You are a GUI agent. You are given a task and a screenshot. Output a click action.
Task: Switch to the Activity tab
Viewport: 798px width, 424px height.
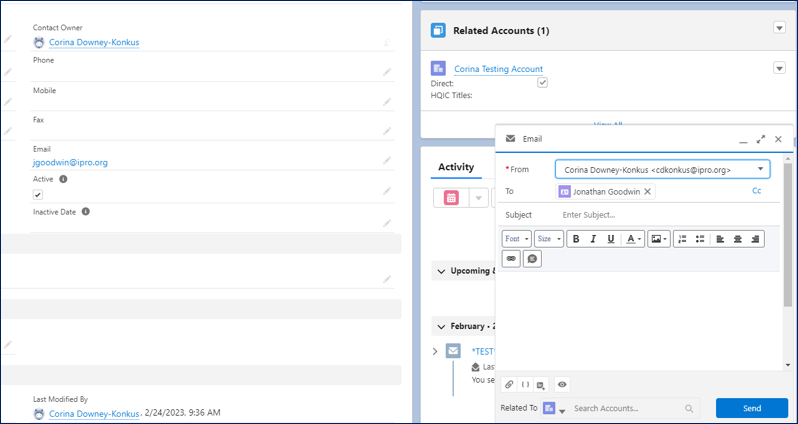click(456, 167)
